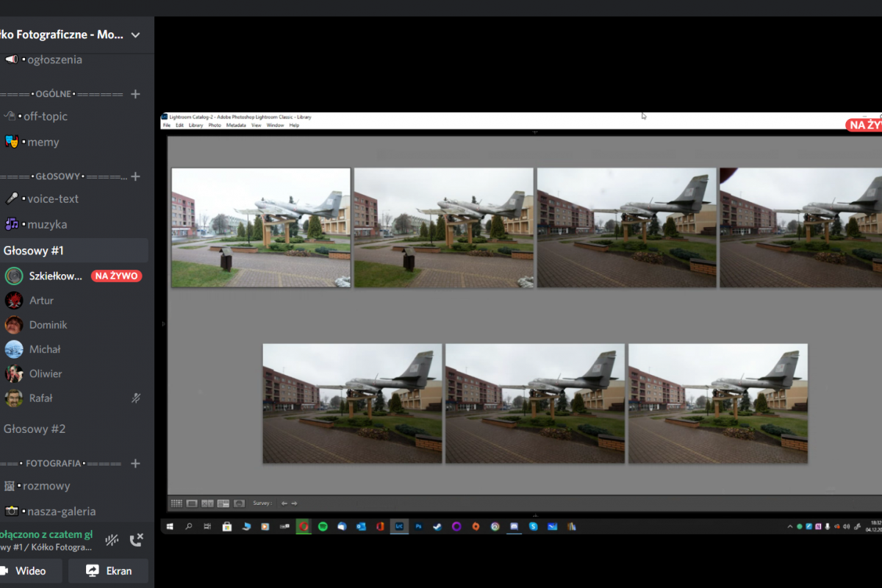This screenshot has width=882, height=588.
Task: Open the View menu in streamed Lightroom
Action: click(x=257, y=126)
